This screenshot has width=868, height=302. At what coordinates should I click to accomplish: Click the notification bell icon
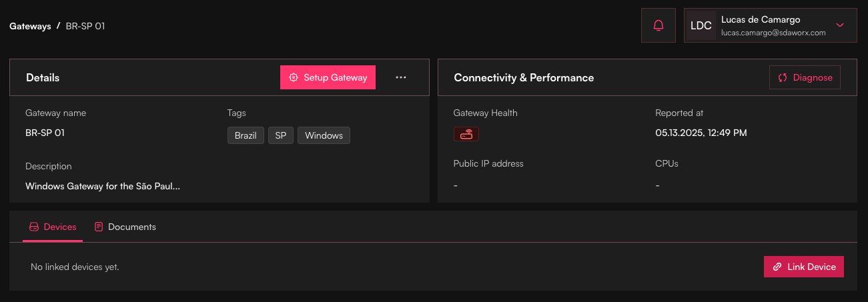[659, 25]
